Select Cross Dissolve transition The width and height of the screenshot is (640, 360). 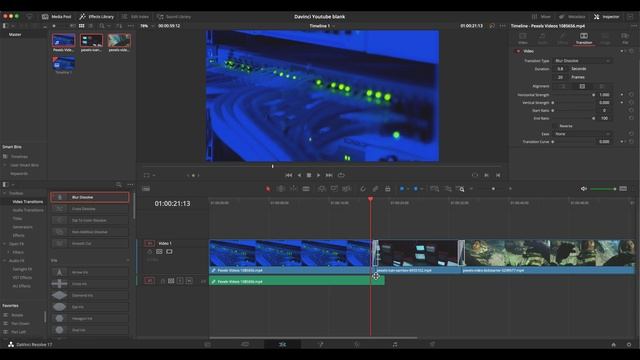point(90,209)
